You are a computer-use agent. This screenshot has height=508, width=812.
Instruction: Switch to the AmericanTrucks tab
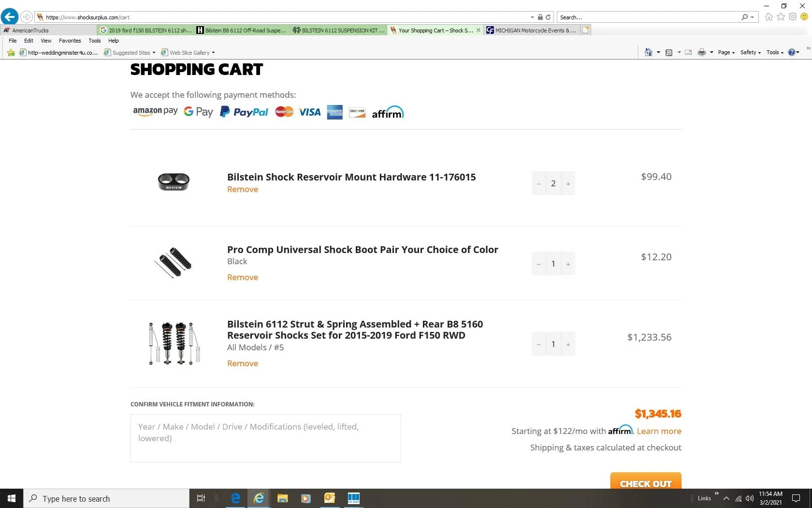[x=30, y=30]
